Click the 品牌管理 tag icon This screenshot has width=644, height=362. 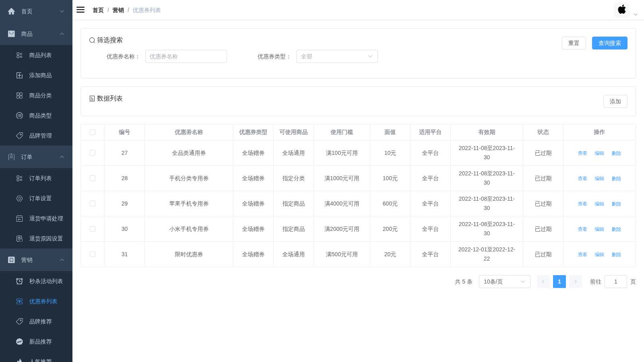pos(19,136)
